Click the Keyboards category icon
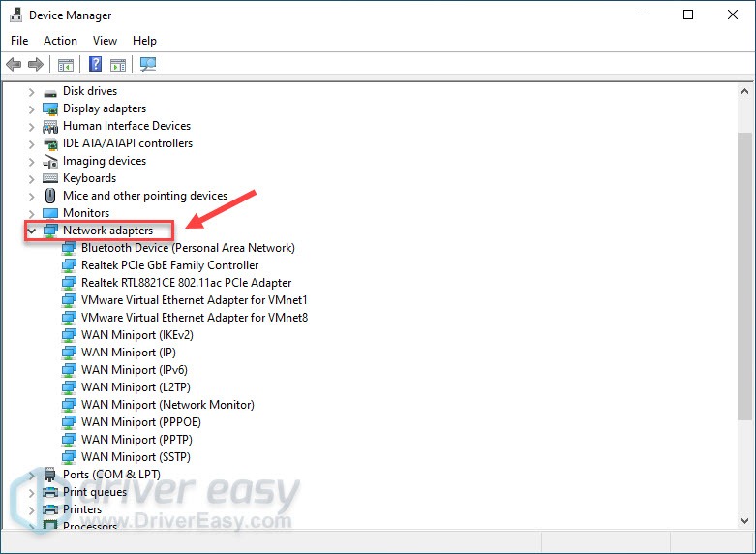The image size is (756, 554). pos(50,178)
